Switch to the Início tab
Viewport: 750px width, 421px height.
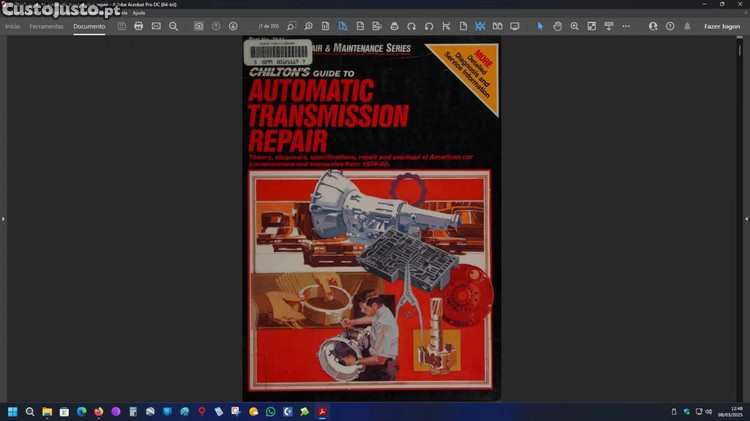[13, 26]
